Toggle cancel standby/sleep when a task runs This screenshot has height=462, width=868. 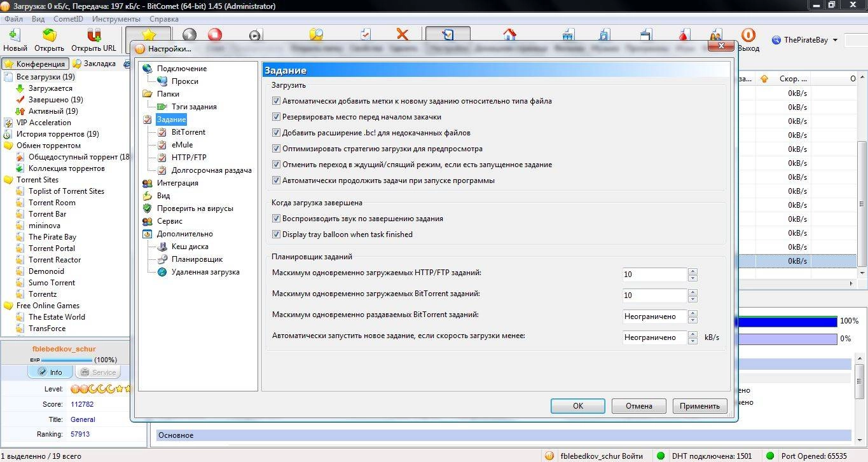click(x=276, y=165)
